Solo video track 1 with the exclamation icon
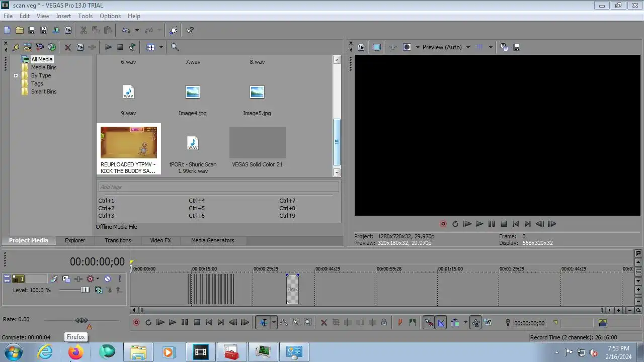The height and width of the screenshot is (362, 644). (119, 279)
